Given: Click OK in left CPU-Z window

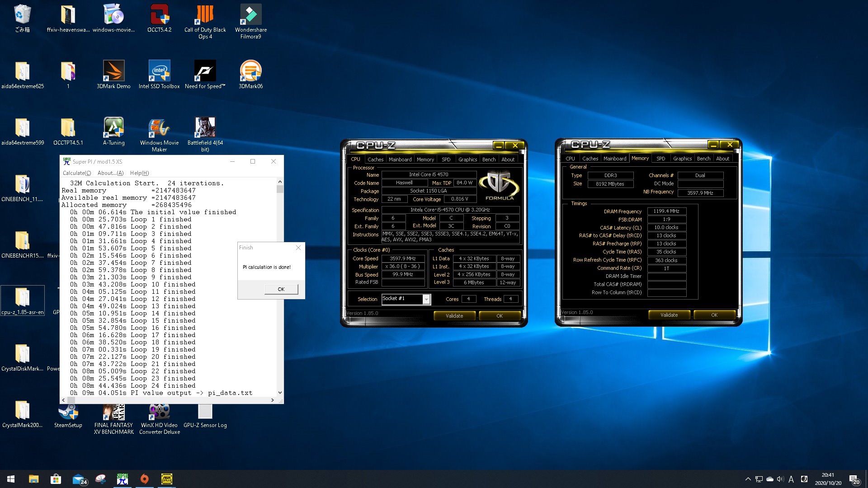Looking at the screenshot, I should click(x=500, y=316).
